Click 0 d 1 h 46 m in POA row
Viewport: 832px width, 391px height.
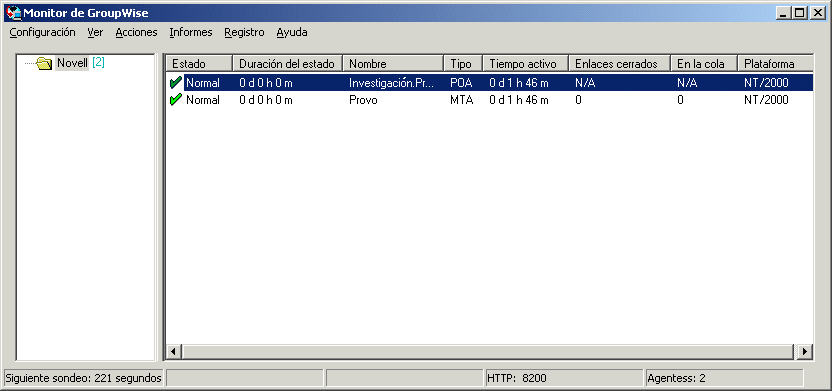[x=519, y=83]
